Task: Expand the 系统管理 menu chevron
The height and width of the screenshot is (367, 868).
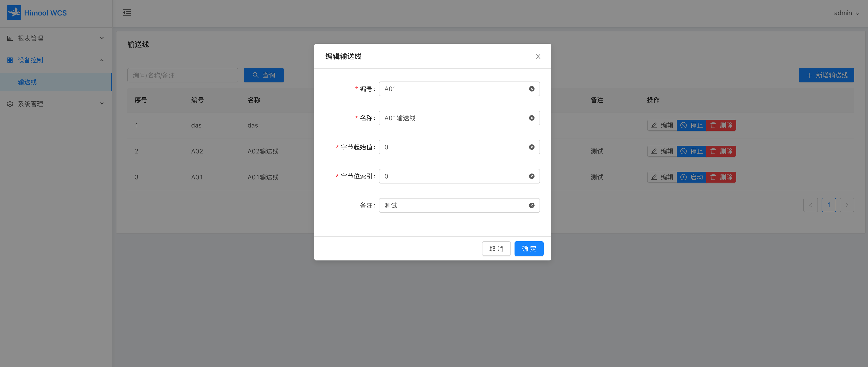Action: (102, 104)
